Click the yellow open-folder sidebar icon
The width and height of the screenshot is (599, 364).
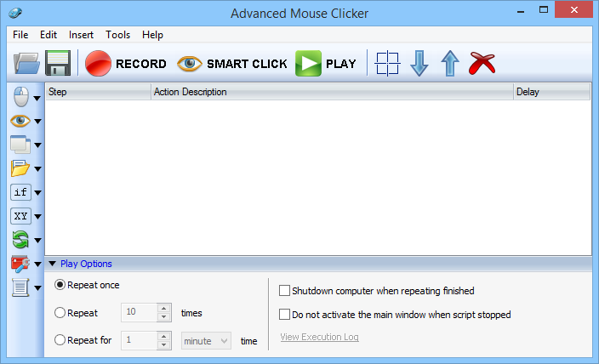tap(20, 168)
